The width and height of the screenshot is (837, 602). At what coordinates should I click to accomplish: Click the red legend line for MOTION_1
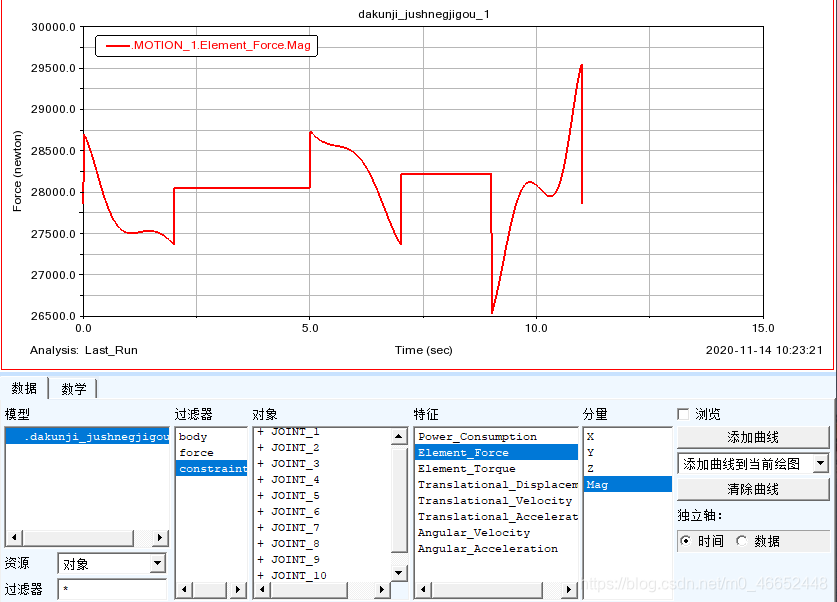pyautogui.click(x=116, y=46)
